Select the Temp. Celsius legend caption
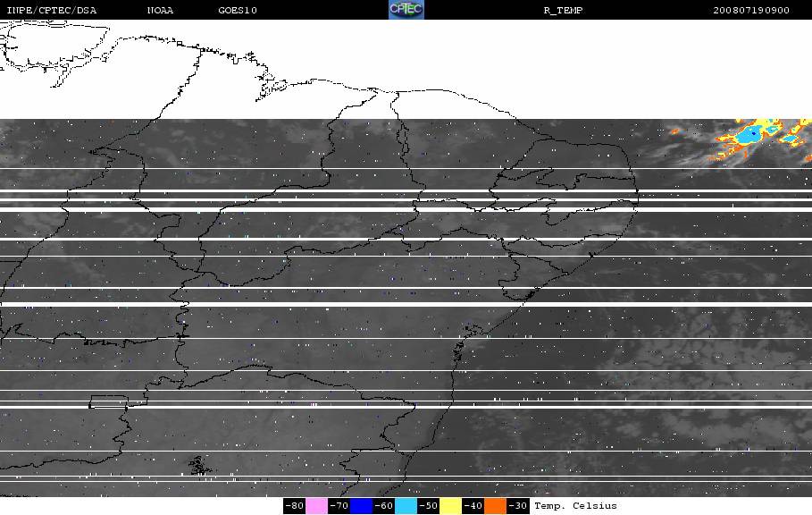 [575, 506]
